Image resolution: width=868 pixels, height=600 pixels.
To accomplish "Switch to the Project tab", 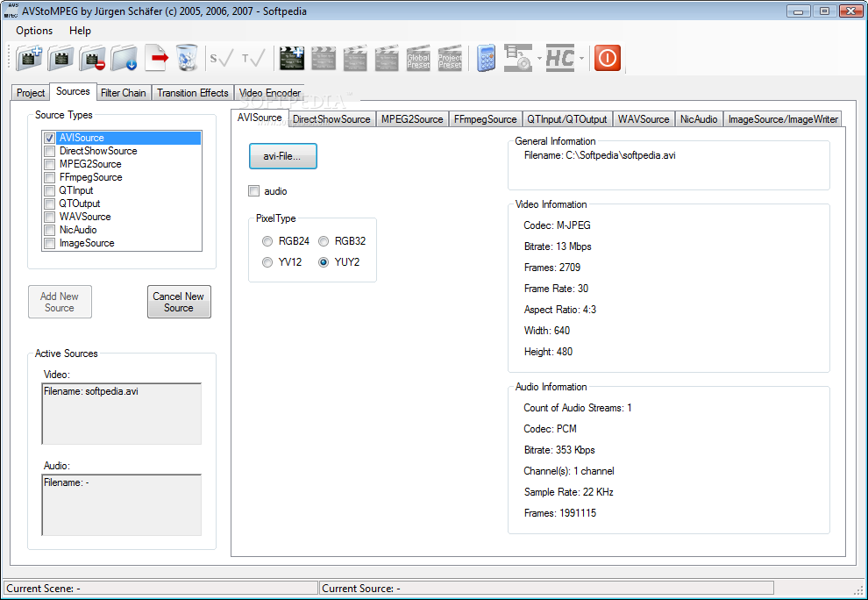I will (x=31, y=92).
